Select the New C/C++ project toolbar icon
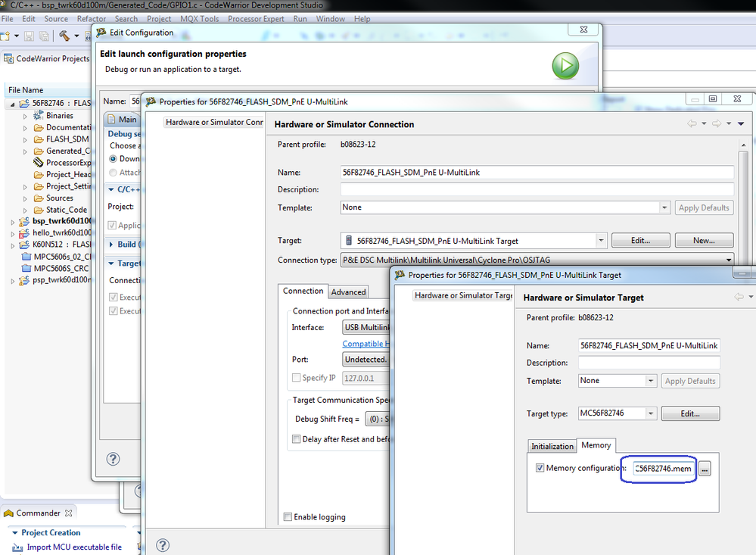 tap(6, 34)
